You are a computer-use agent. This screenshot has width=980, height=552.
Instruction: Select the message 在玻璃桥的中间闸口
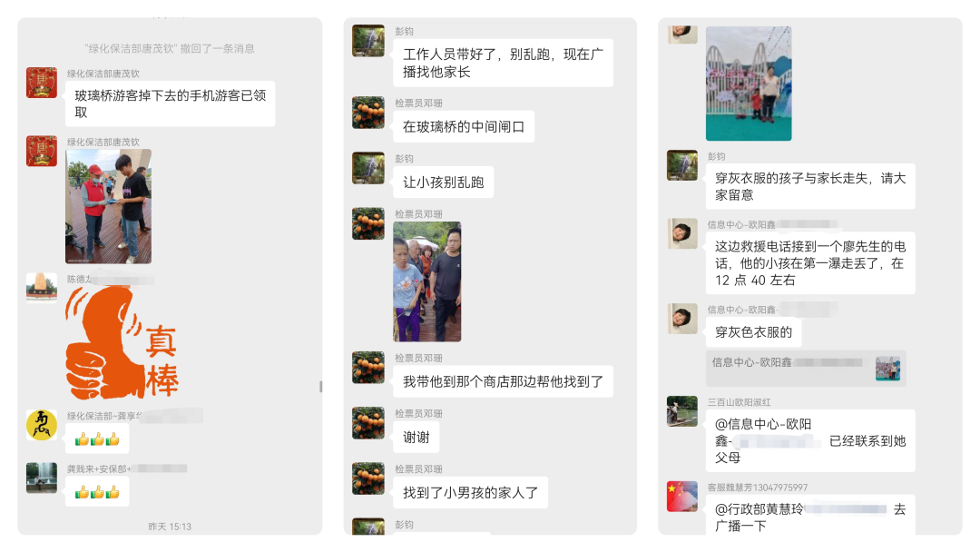pos(464,127)
